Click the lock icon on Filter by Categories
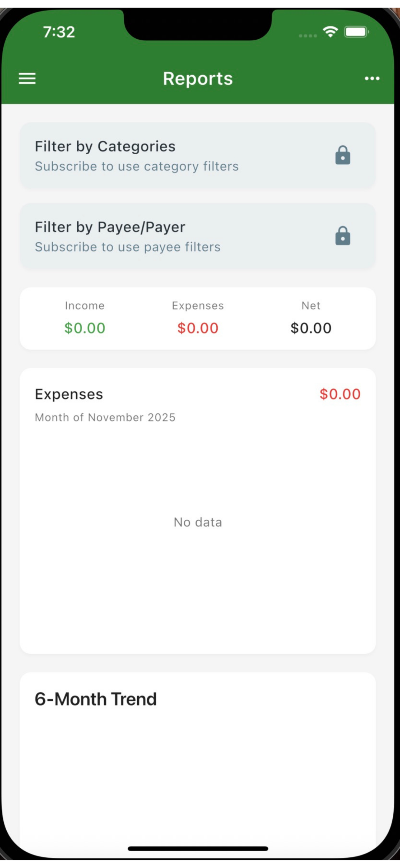The image size is (400, 868). tap(343, 155)
